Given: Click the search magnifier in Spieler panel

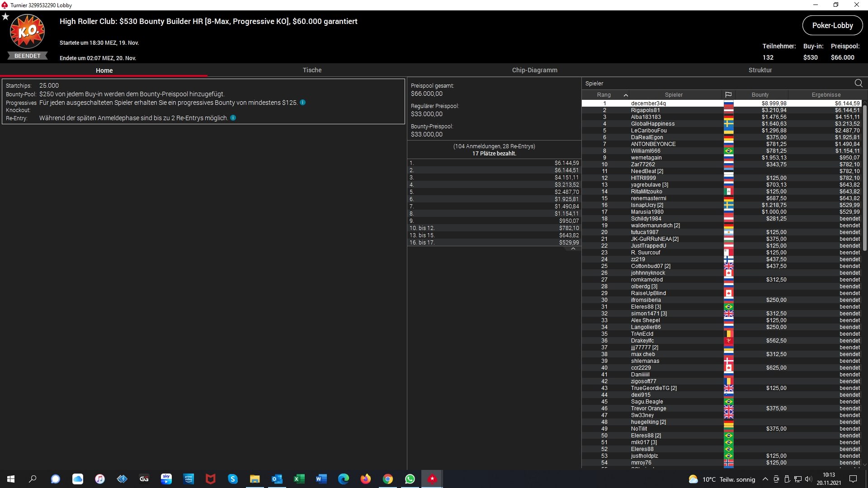Looking at the screenshot, I should click(x=859, y=83).
